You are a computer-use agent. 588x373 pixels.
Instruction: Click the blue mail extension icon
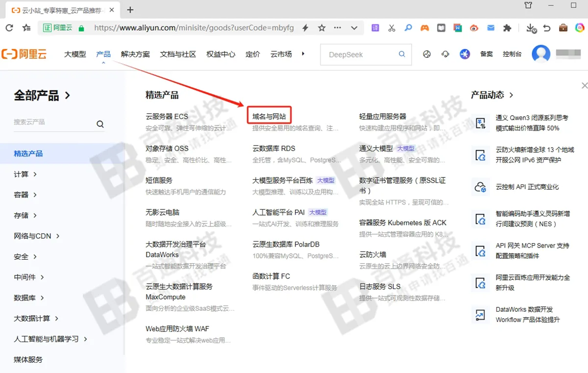(x=490, y=28)
